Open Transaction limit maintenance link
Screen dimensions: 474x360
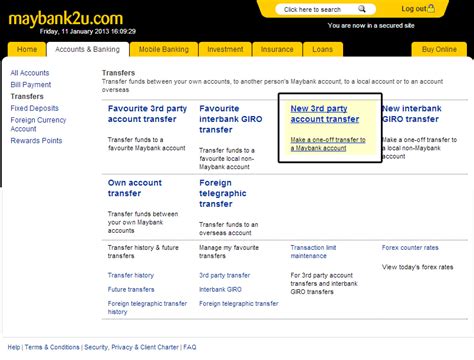coord(313,252)
